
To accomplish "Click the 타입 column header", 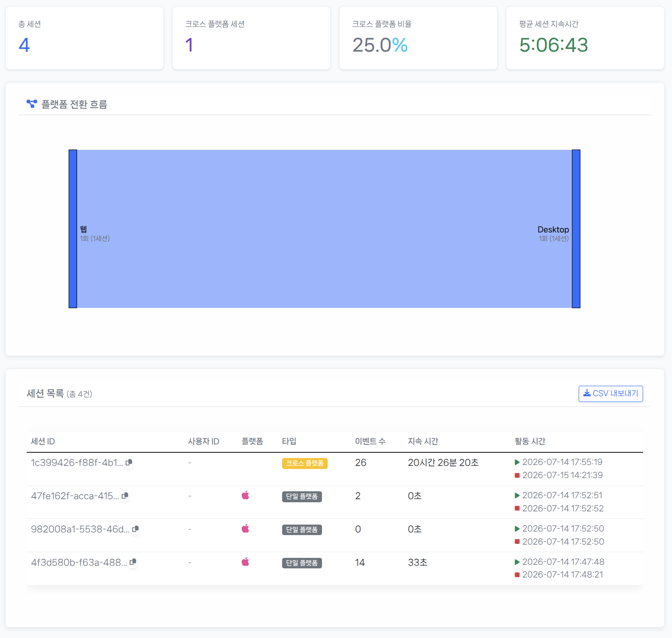I will (289, 441).
